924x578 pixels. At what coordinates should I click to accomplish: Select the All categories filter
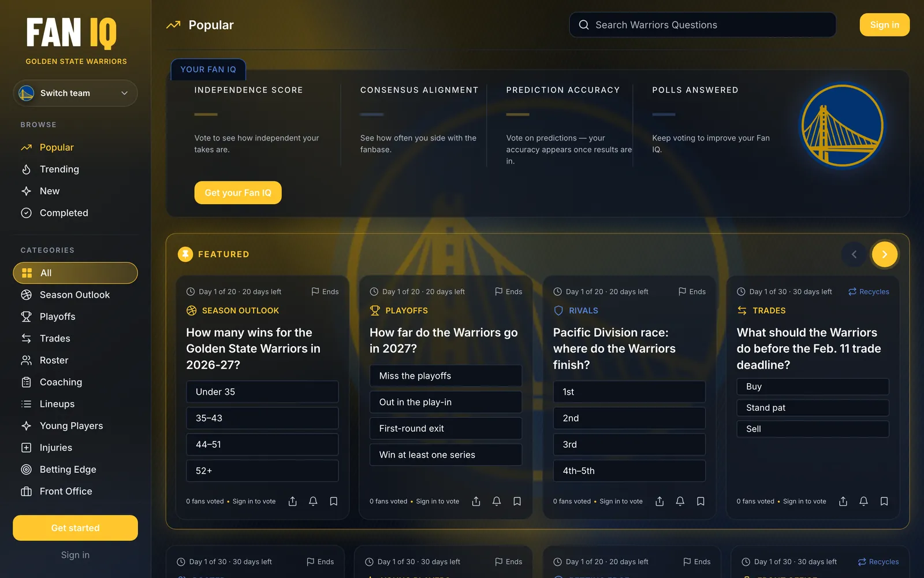[x=75, y=273]
